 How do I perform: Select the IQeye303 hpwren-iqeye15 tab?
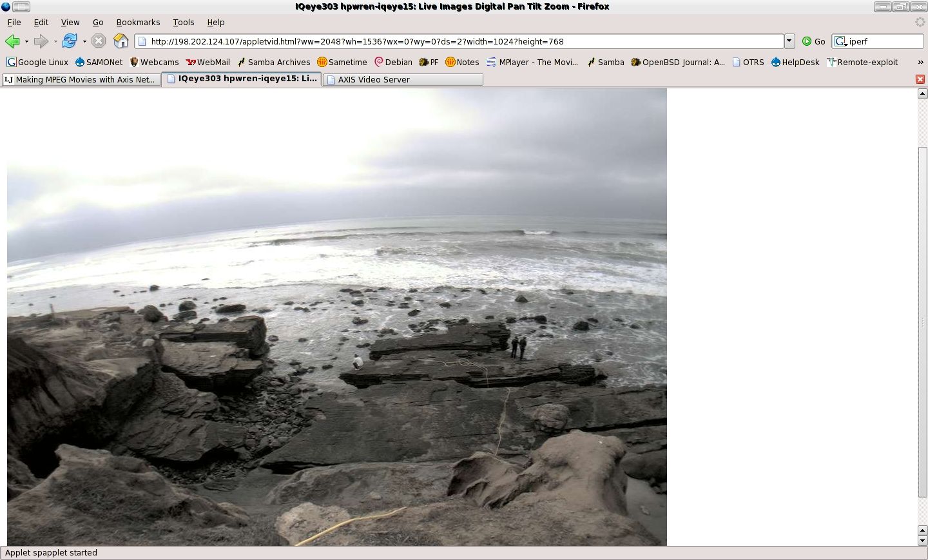coord(242,79)
